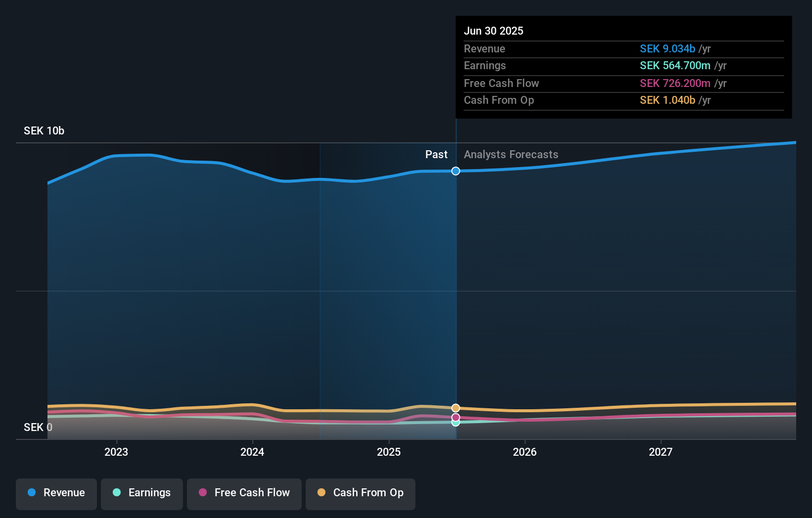This screenshot has height=518, width=812.
Task: Click the 2024 x-axis label
Action: [252, 452]
